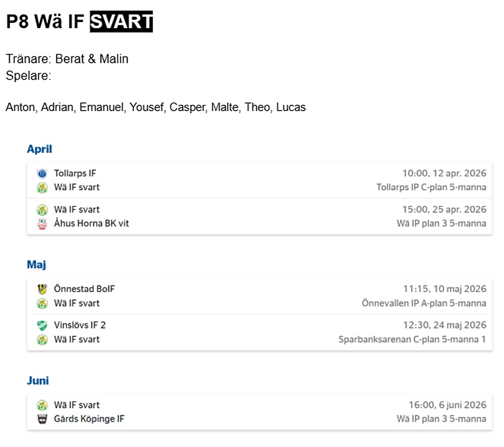Click the Maj month heading
This screenshot has width=504, height=447.
click(x=36, y=265)
